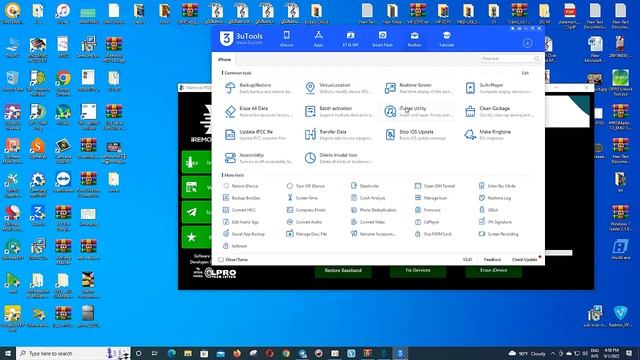Image resolution: width=640 pixels, height=360 pixels.
Task: Open File Explorer from the taskbar
Action: (188, 353)
